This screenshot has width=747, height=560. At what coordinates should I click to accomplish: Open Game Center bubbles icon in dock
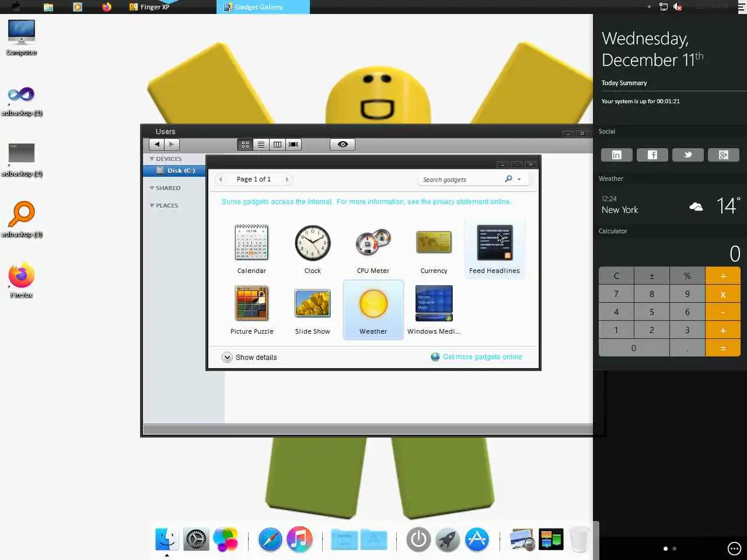click(226, 539)
